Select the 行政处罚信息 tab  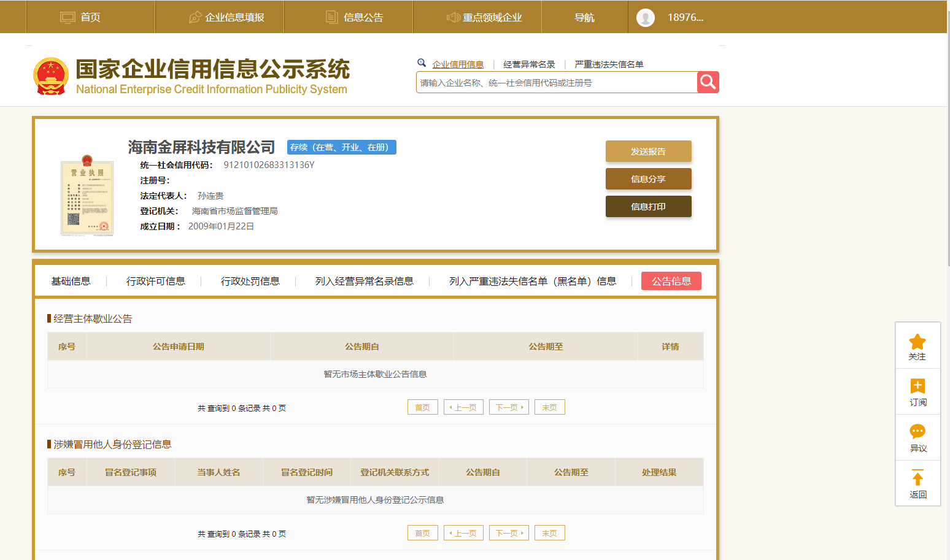(250, 282)
